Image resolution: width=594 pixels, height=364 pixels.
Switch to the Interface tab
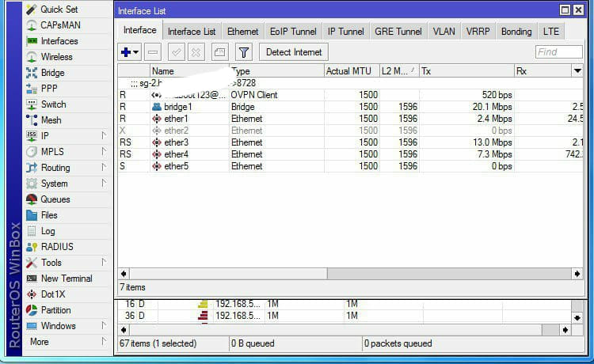[139, 30]
